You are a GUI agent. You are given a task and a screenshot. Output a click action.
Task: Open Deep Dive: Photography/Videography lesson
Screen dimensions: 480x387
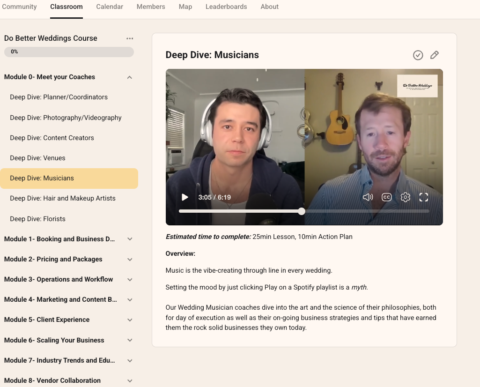(66, 118)
